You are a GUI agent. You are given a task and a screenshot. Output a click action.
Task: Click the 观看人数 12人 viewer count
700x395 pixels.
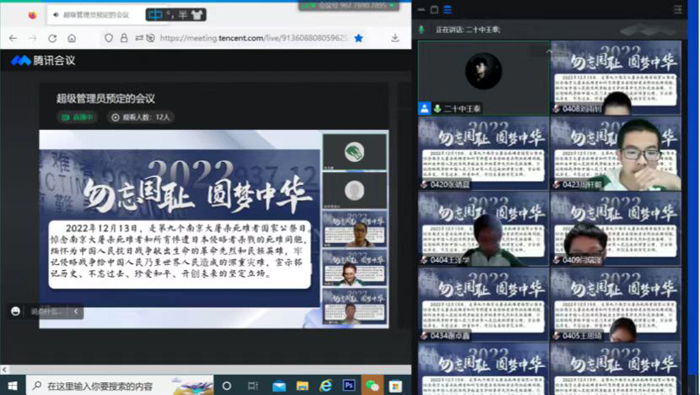pyautogui.click(x=141, y=117)
